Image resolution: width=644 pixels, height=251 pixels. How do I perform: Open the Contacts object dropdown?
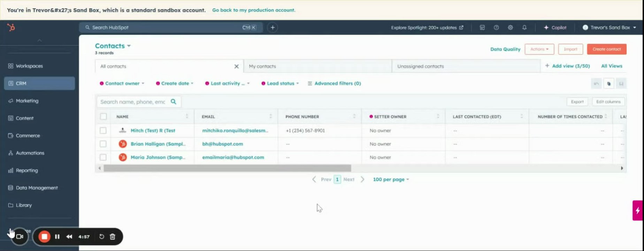pyautogui.click(x=113, y=46)
